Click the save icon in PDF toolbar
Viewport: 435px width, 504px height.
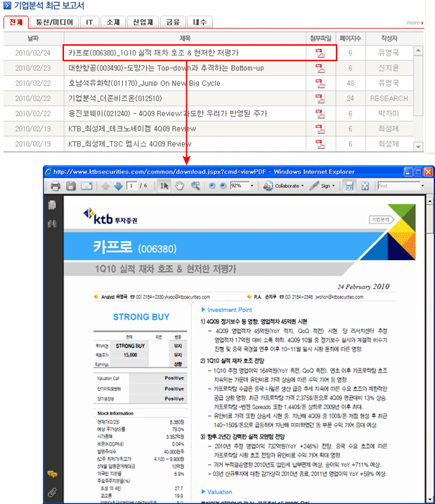coord(70,186)
